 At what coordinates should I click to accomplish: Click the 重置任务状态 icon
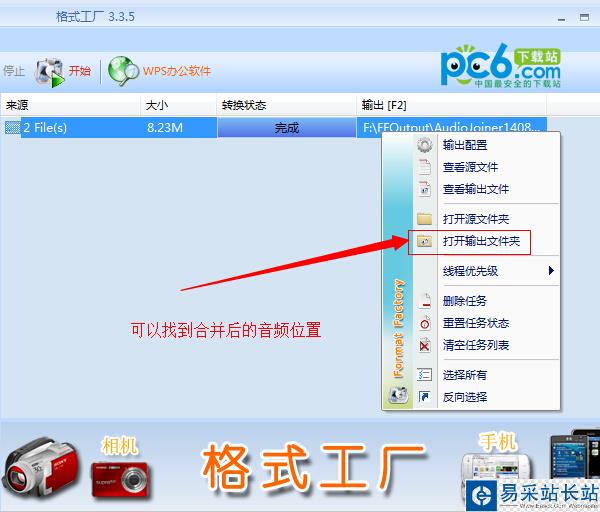coord(425,323)
